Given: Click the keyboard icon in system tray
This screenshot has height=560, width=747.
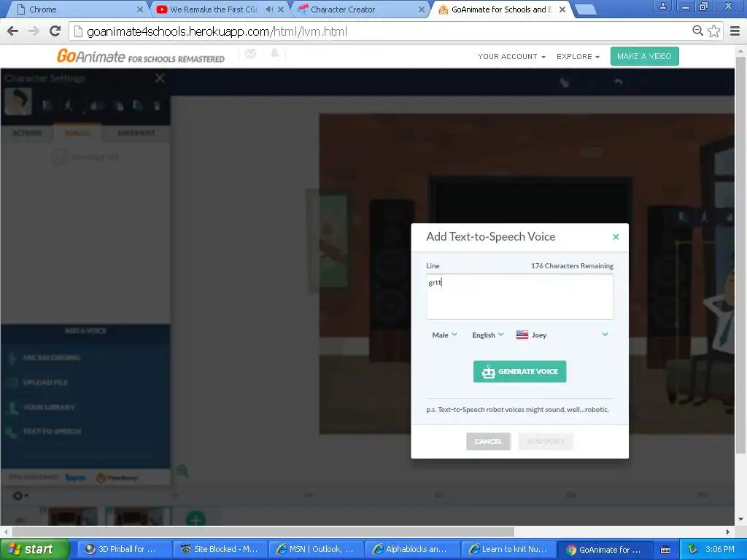Looking at the screenshot, I should (x=665, y=550).
